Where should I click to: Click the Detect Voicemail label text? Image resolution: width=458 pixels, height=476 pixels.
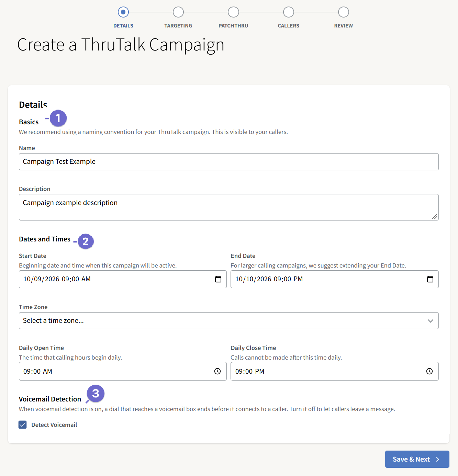pos(54,425)
